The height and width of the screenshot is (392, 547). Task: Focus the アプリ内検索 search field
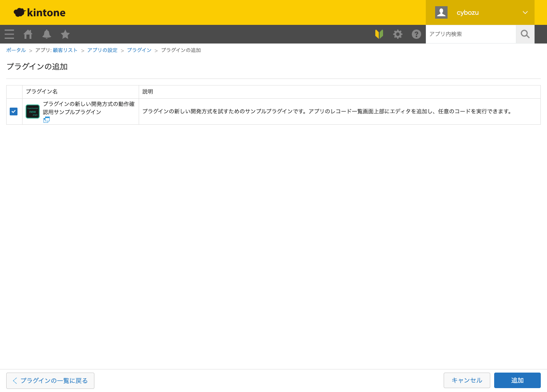tap(471, 34)
